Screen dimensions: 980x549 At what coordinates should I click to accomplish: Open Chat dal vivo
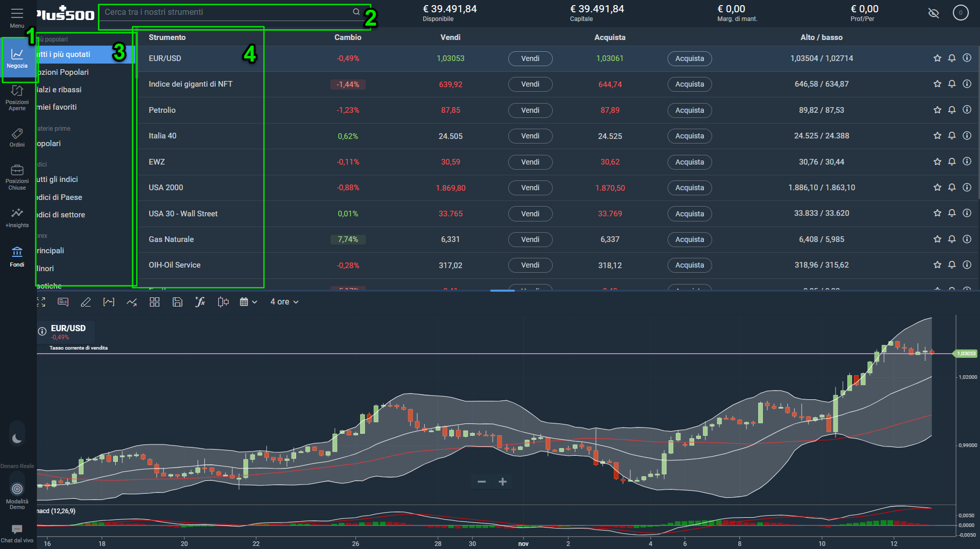tap(17, 533)
